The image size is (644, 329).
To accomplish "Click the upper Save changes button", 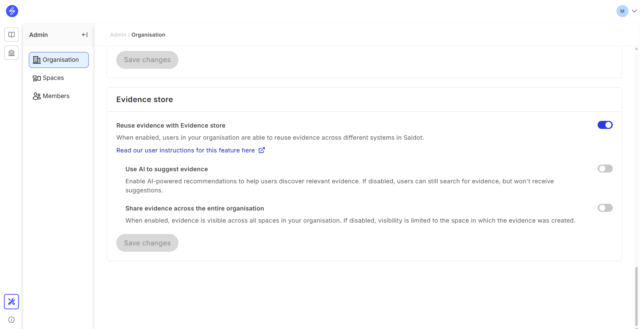I will tap(147, 60).
